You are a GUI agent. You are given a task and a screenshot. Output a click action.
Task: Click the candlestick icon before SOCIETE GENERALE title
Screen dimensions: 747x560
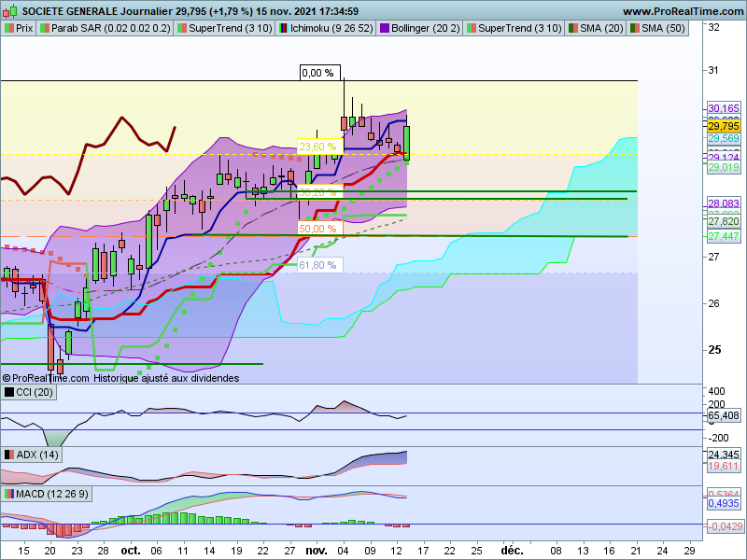pos(10,10)
